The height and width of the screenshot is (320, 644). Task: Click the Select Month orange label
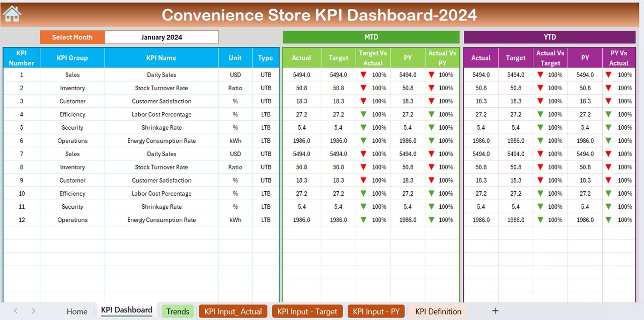point(72,37)
